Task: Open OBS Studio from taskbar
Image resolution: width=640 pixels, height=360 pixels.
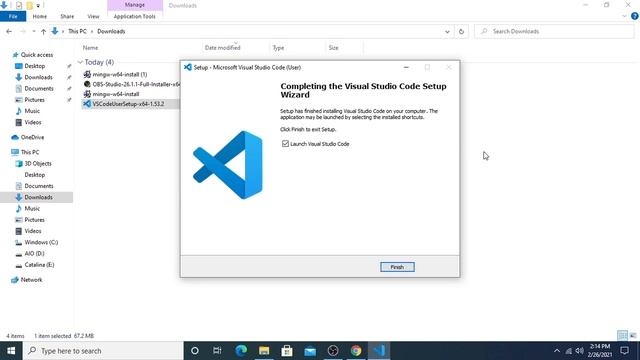Action: click(x=333, y=351)
